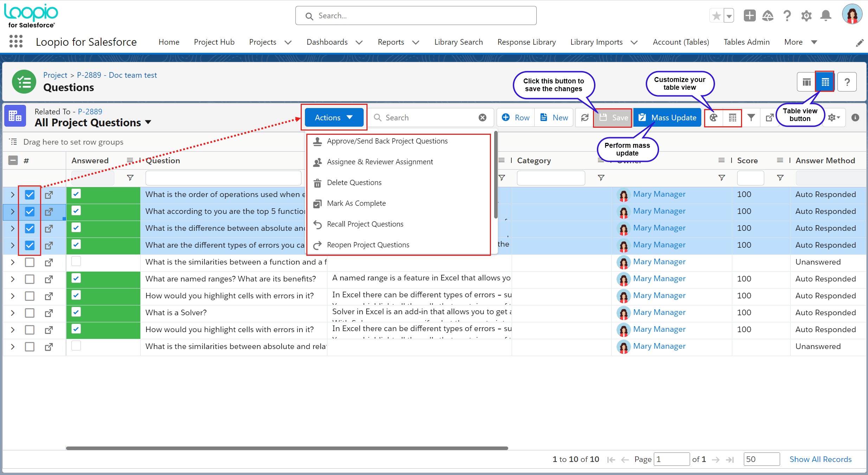
Task: Click the New button
Action: point(554,118)
